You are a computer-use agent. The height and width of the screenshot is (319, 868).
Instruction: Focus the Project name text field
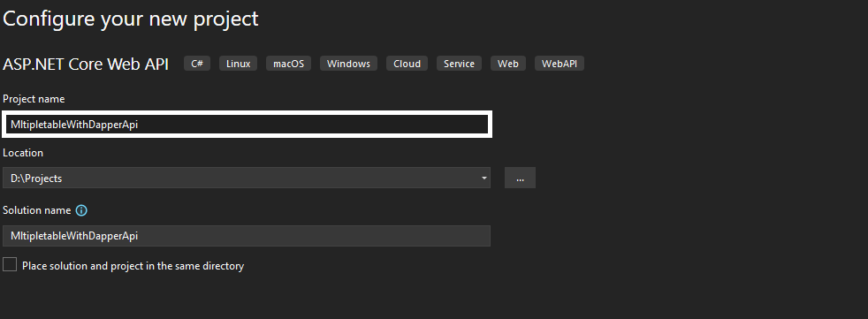click(x=247, y=125)
